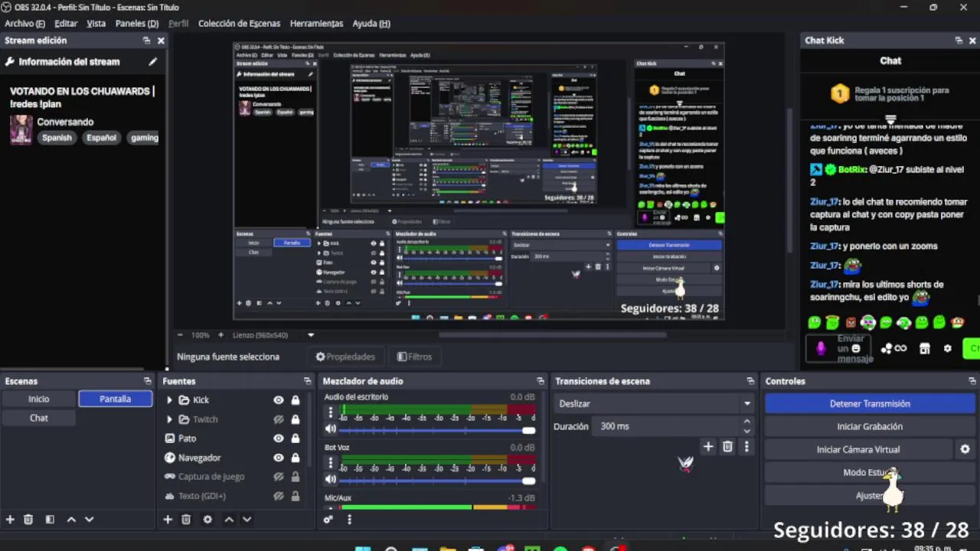Switch to the Chat scene

[39, 418]
